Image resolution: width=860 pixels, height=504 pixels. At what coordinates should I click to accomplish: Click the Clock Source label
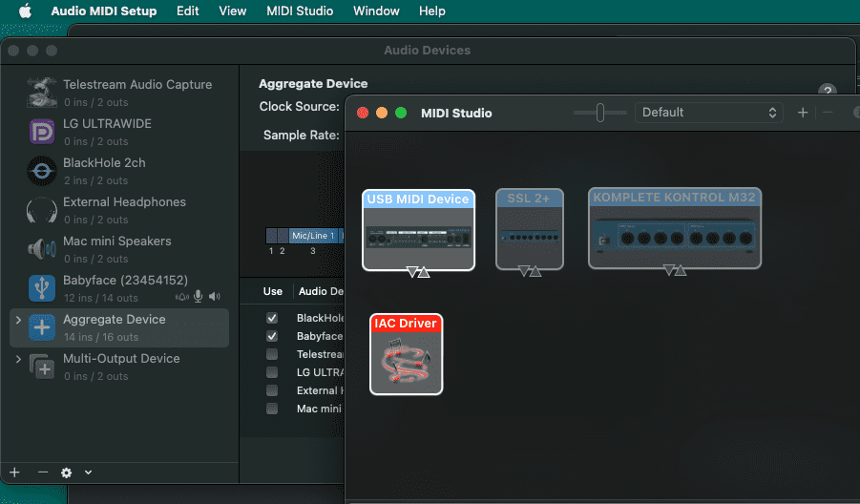(300, 106)
